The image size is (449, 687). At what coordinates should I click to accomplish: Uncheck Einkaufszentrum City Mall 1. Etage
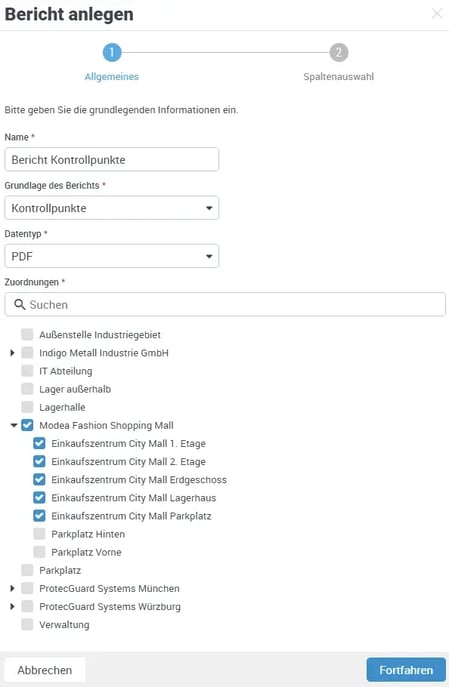click(x=39, y=443)
